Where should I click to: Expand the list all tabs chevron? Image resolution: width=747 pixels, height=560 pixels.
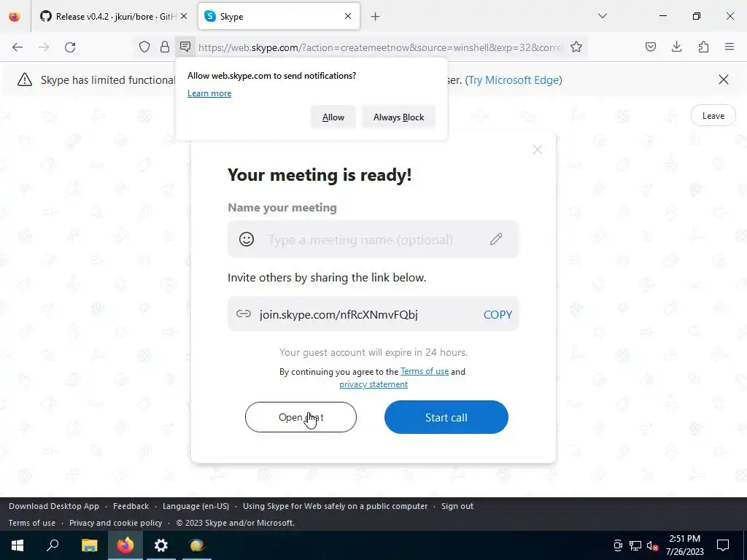[x=602, y=16]
